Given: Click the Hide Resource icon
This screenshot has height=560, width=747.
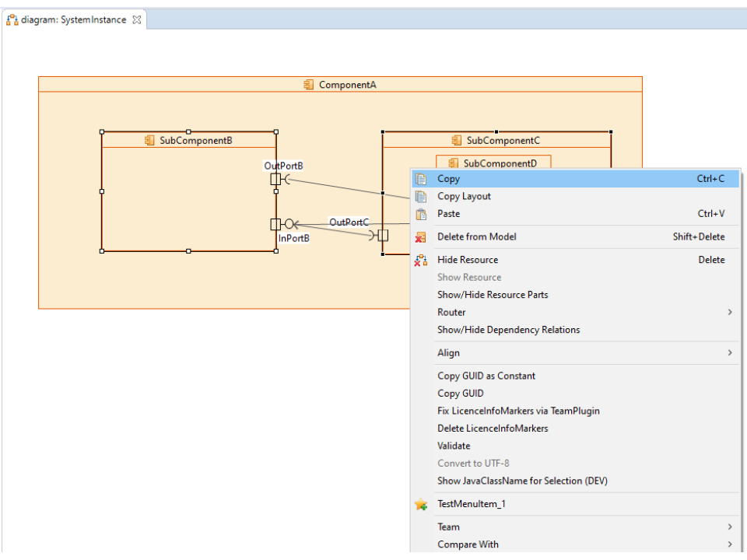Looking at the screenshot, I should coord(421,261).
